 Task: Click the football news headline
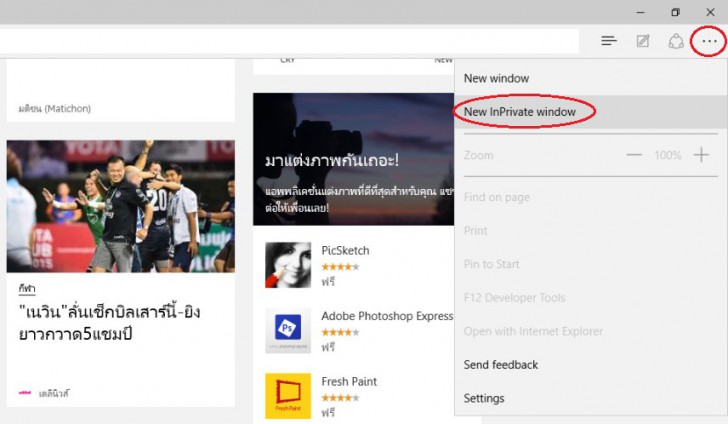tap(110, 322)
